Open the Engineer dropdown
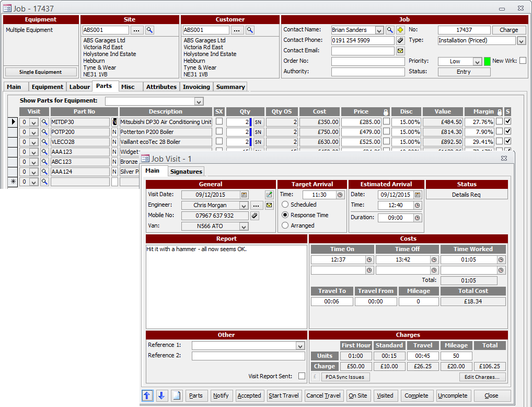The width and height of the screenshot is (532, 407). pos(244,205)
